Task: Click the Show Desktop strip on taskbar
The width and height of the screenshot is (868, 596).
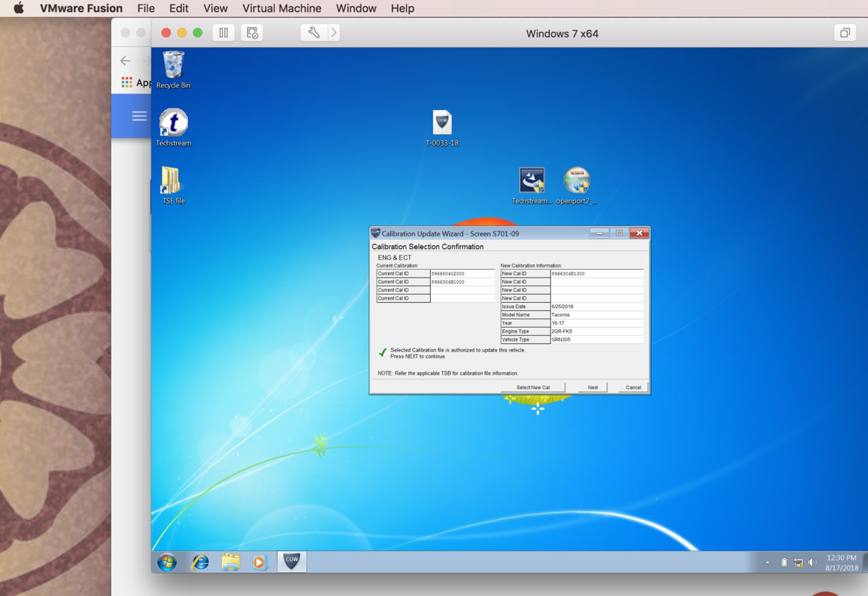Action: point(864,562)
